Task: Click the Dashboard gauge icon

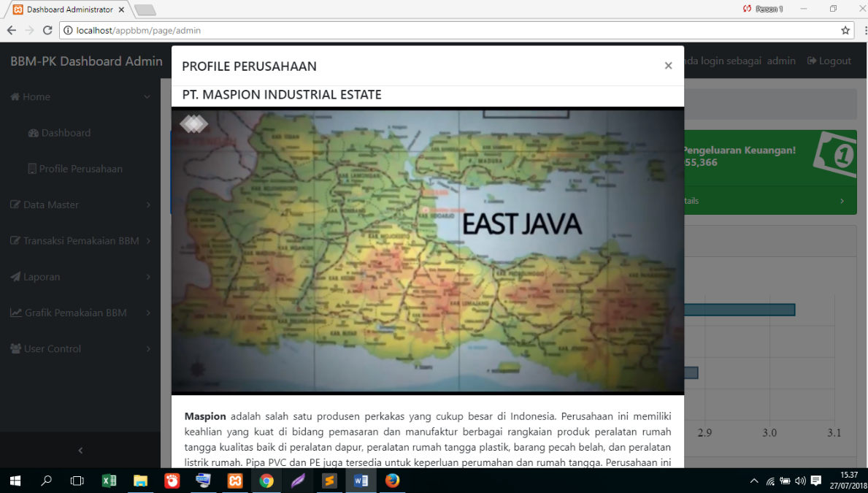Action: [33, 133]
